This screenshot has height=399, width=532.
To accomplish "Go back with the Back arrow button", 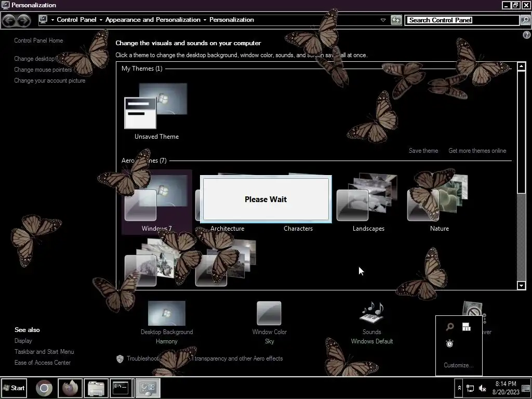I will point(9,20).
